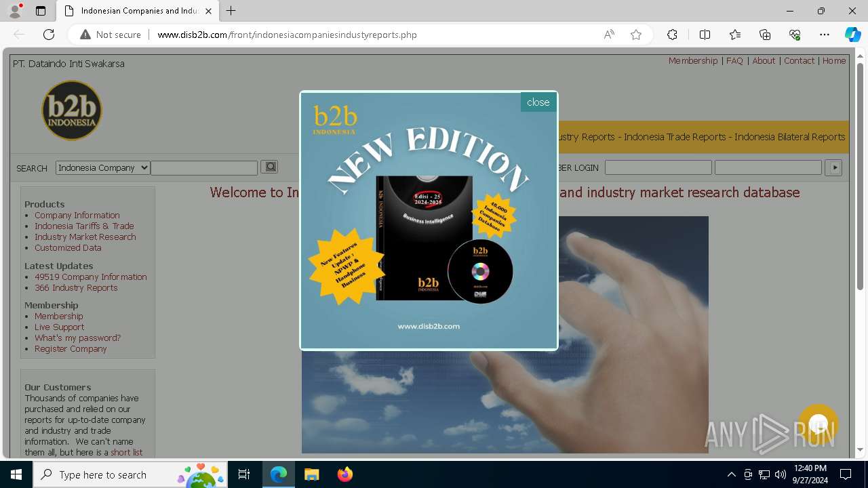Launch Microsoft Edge from taskbar
Screen dimensions: 868x488
(x=279, y=474)
